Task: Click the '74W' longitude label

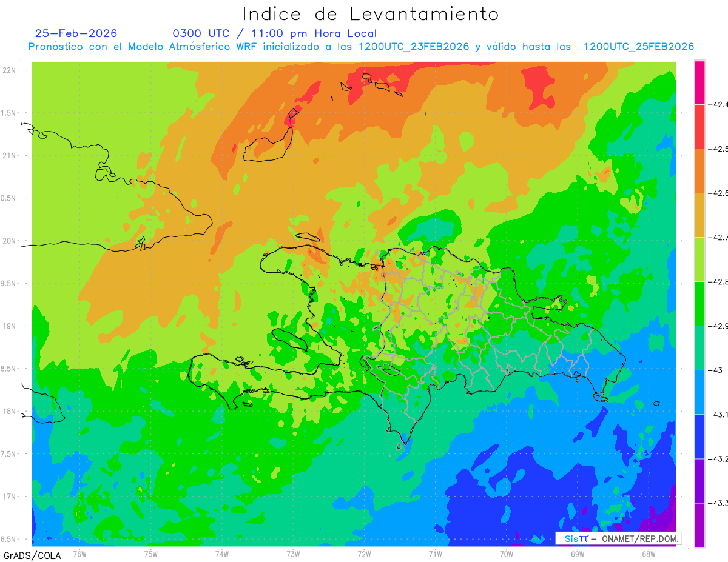Action: point(221,554)
